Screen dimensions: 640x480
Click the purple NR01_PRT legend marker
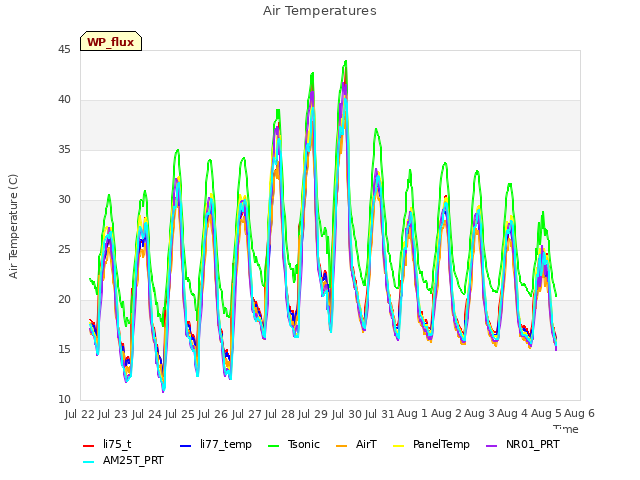point(491,445)
